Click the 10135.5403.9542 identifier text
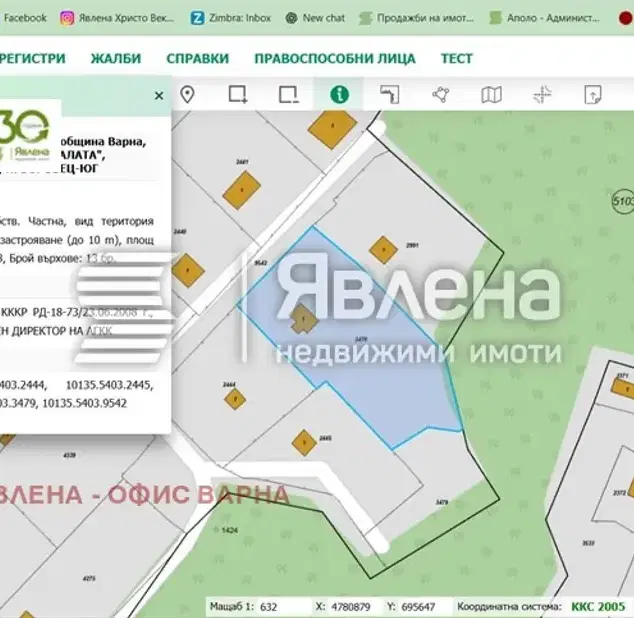Image resolution: width=634 pixels, height=618 pixels. click(85, 403)
